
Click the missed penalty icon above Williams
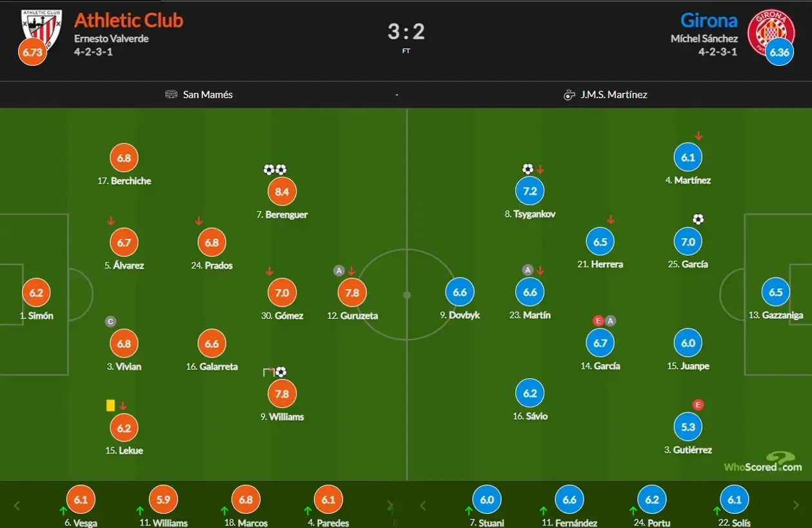coord(268,372)
